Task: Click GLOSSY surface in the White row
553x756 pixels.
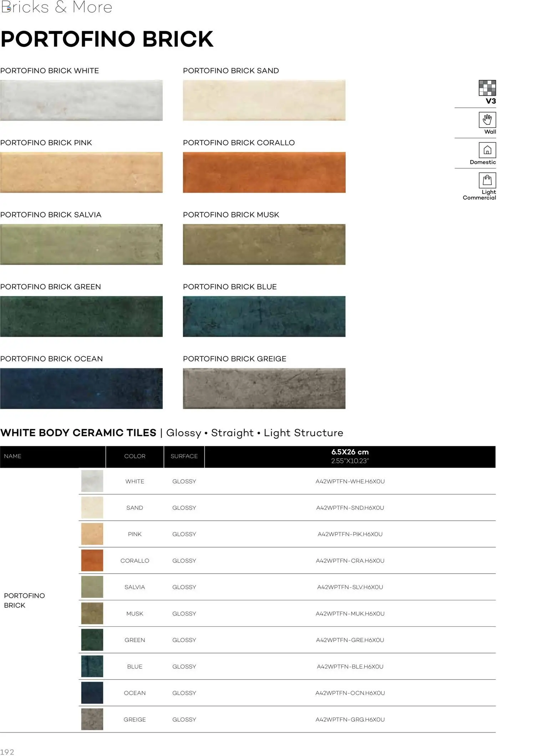Action: 184,481
